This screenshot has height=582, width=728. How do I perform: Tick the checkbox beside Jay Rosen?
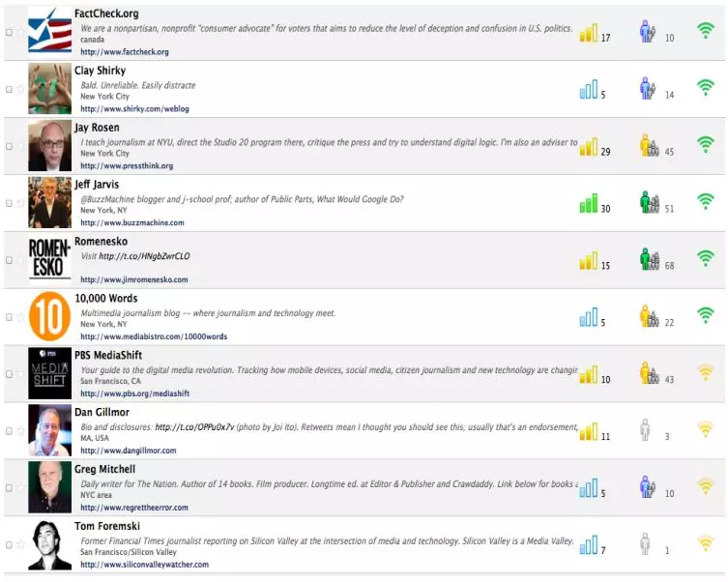coord(9,146)
